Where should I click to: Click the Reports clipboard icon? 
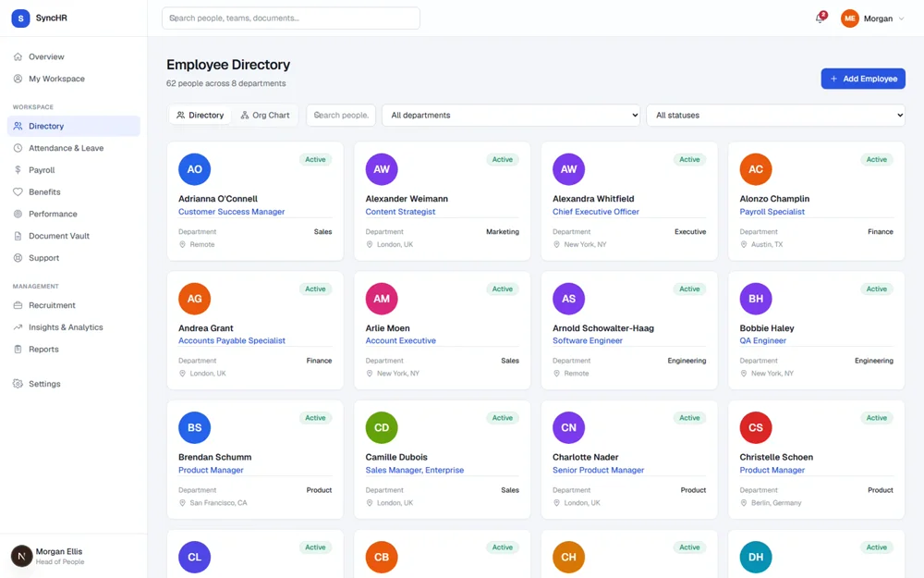[x=18, y=350]
